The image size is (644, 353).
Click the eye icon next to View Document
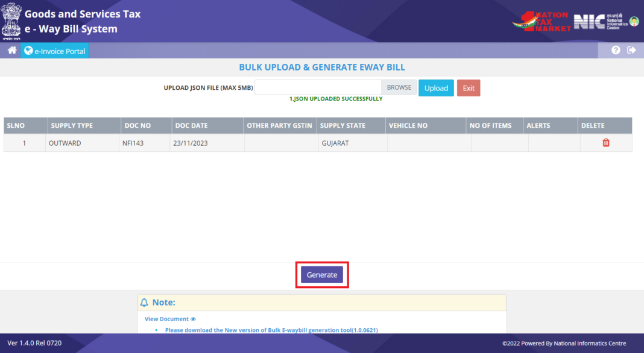tap(192, 319)
